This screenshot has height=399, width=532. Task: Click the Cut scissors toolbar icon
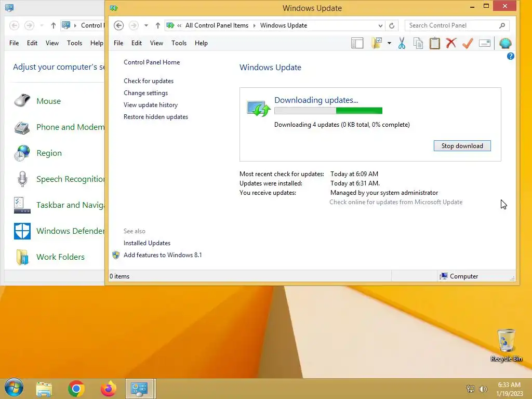click(402, 43)
